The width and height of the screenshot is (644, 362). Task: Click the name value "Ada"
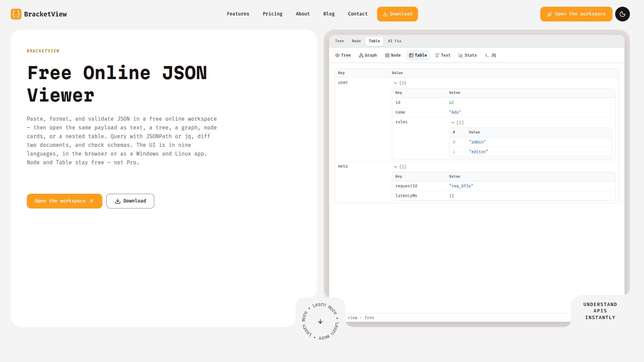click(x=455, y=112)
